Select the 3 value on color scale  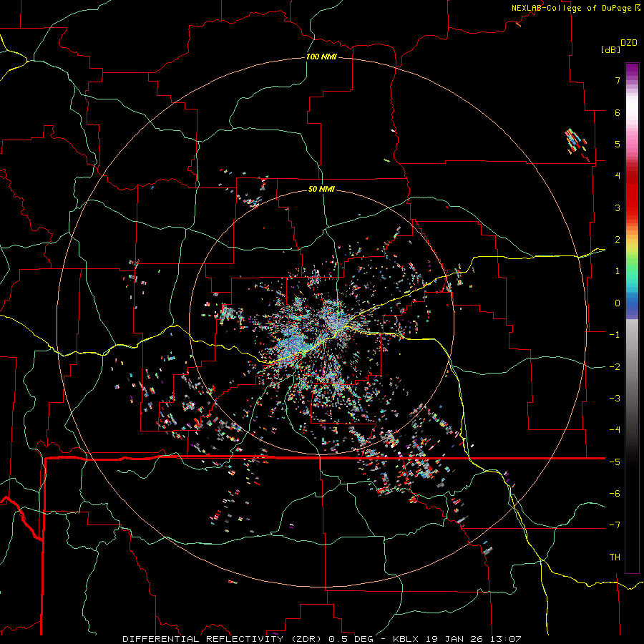coord(618,208)
